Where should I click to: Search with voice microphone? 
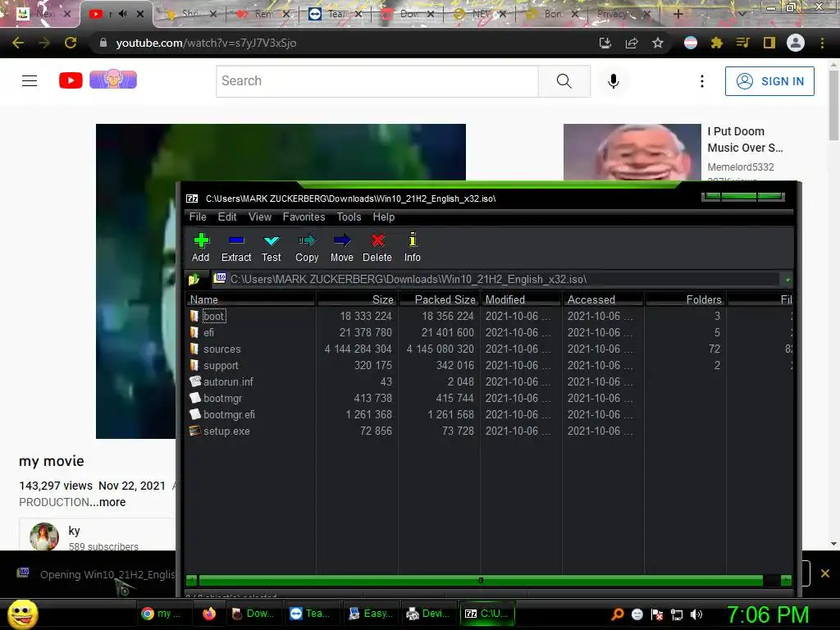pos(614,81)
